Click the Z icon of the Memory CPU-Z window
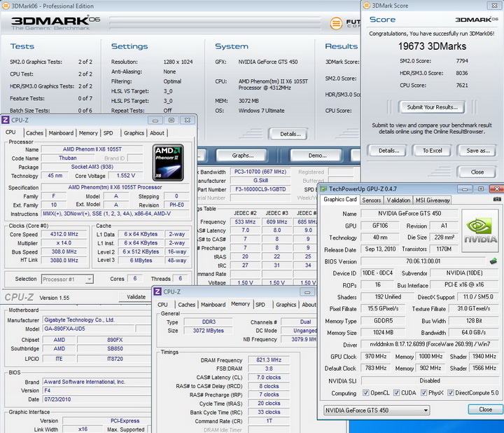The height and width of the screenshot is (433, 504). [159, 293]
